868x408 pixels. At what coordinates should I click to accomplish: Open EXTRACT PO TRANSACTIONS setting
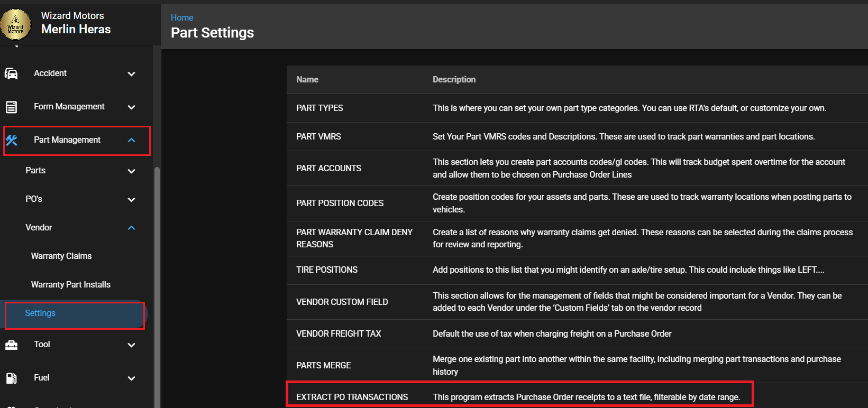click(x=352, y=397)
